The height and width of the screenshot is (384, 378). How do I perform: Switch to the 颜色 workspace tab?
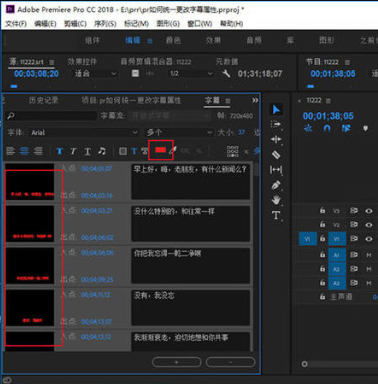click(x=173, y=41)
